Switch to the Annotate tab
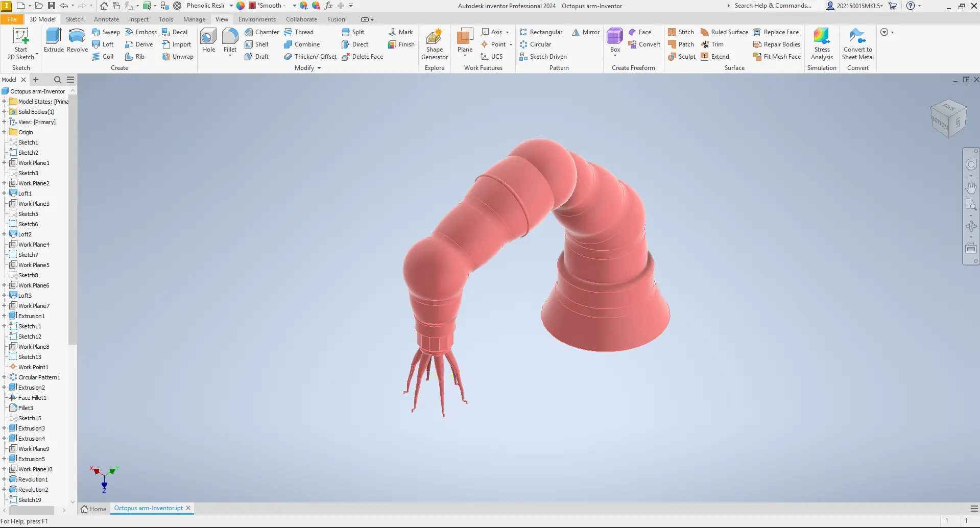This screenshot has width=980, height=528. pos(106,19)
